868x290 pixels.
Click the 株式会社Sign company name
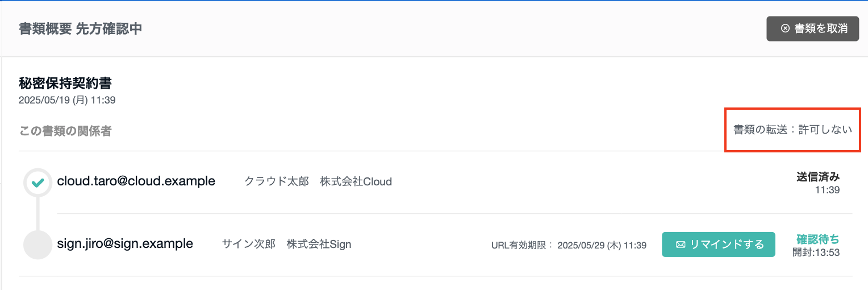[319, 245]
